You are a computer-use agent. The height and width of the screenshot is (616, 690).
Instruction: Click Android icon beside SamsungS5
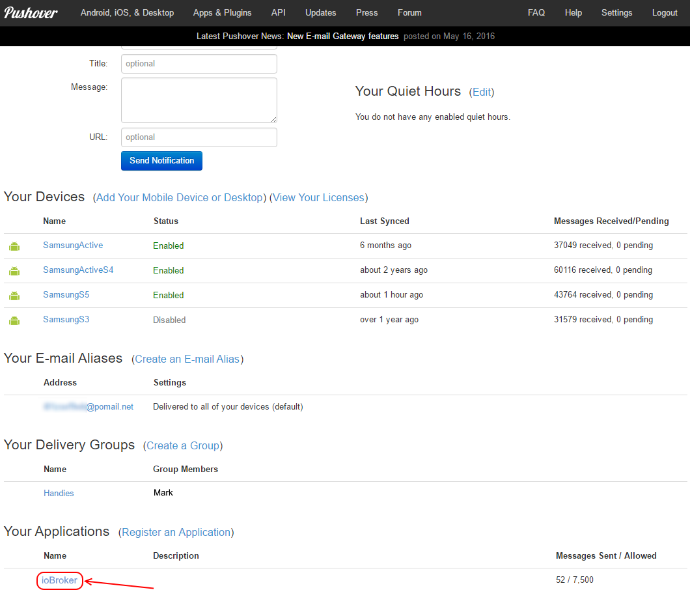14,296
